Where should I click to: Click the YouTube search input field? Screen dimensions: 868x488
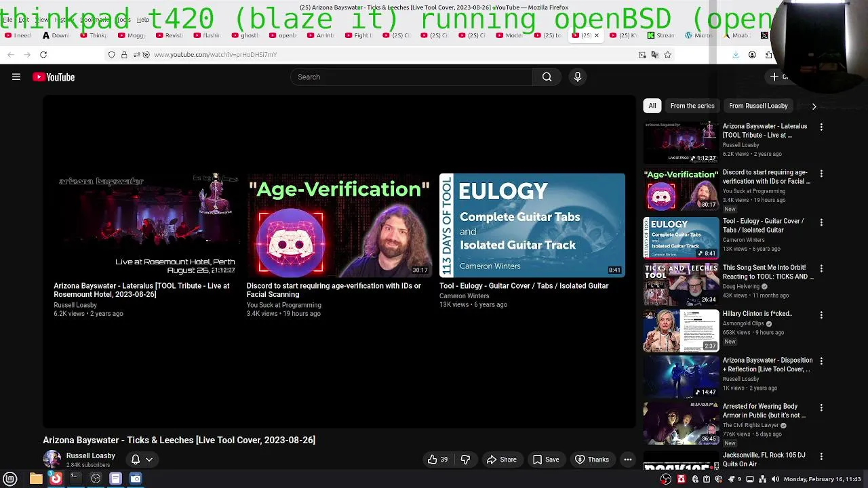point(412,77)
